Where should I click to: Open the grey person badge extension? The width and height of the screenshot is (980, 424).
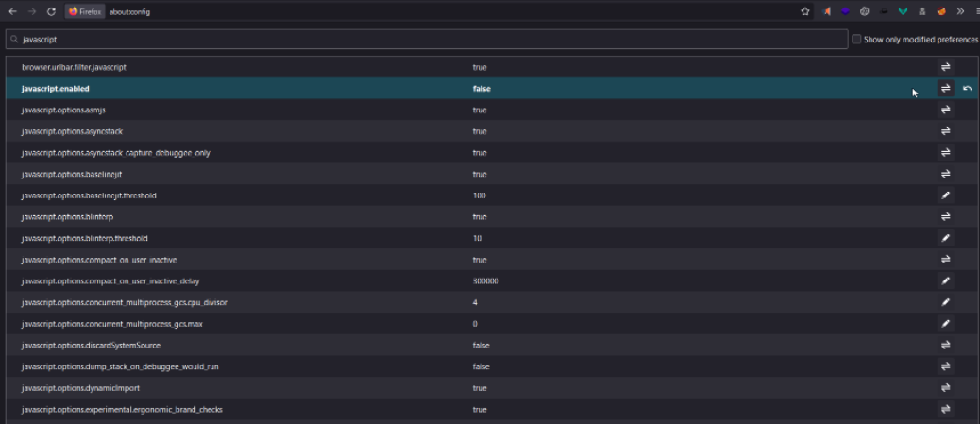point(921,11)
